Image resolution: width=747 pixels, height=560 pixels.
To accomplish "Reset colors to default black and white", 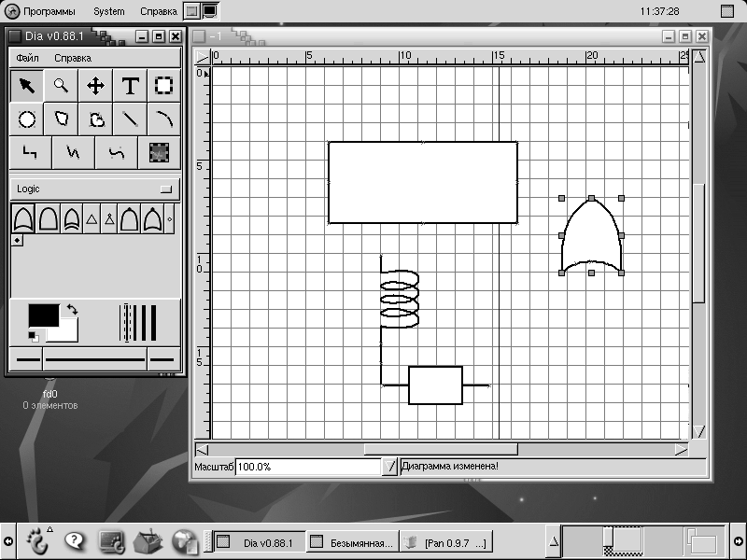I will pos(33,335).
